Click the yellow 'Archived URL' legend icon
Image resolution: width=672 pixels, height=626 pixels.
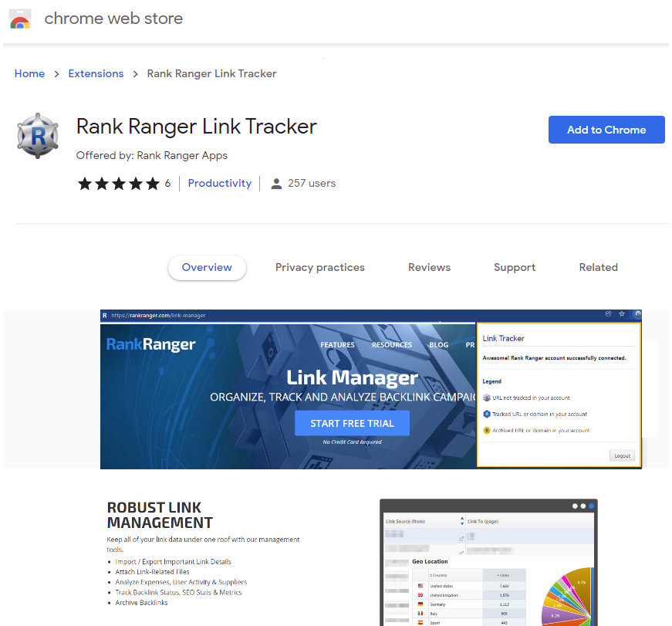pyautogui.click(x=486, y=430)
